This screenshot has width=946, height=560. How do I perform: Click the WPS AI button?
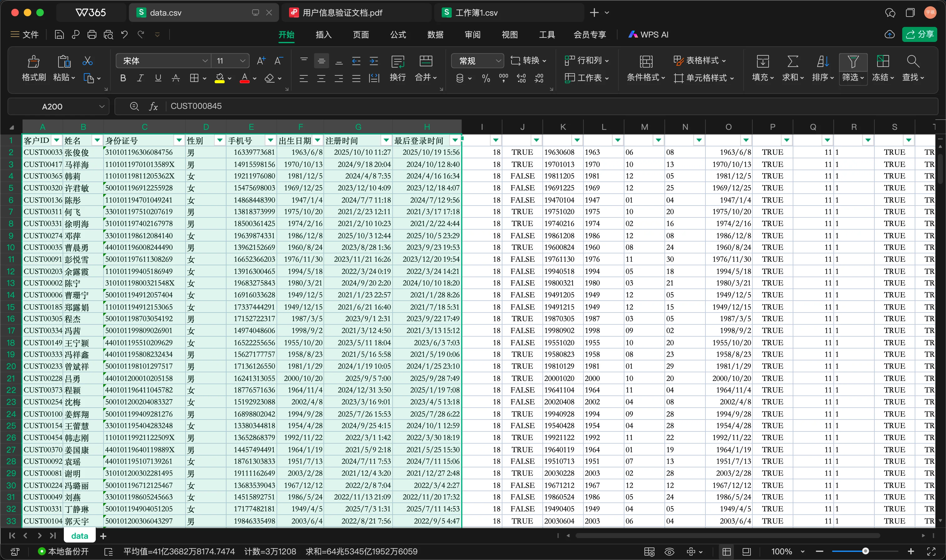[x=648, y=35]
